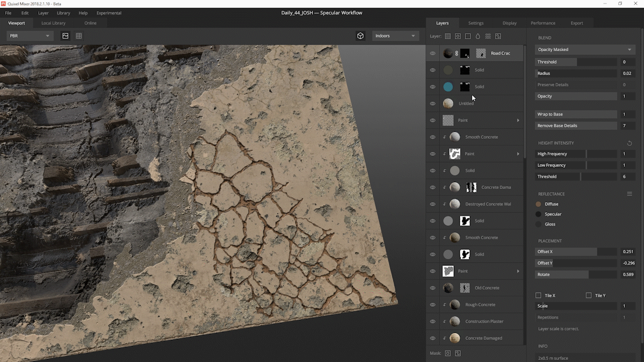The width and height of the screenshot is (644, 362).
Task: Open the Experimental menu
Action: click(x=109, y=13)
